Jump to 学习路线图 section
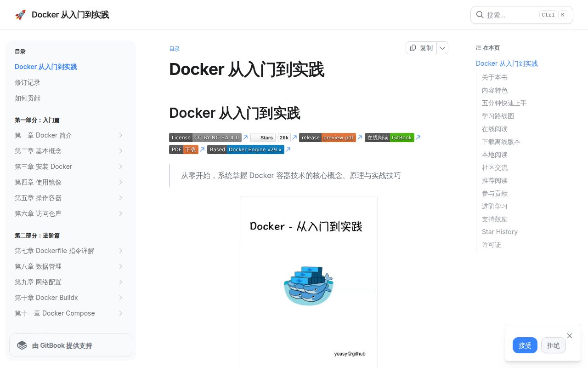The image size is (588, 368). 498,116
